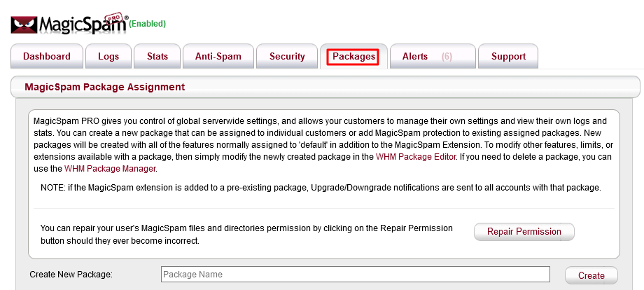This screenshot has height=290, width=644.
Task: Click the alerts count badge showing 6
Action: 447,56
